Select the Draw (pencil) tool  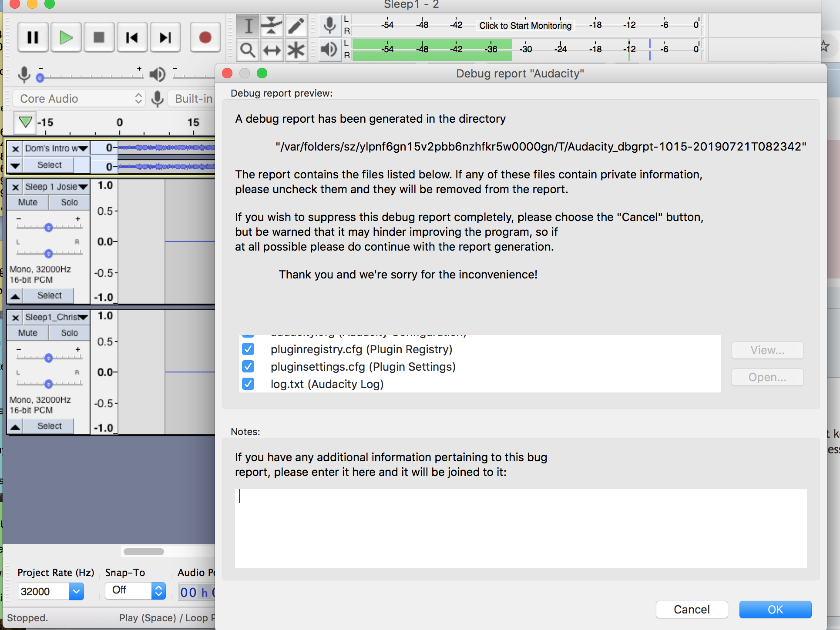click(x=296, y=26)
